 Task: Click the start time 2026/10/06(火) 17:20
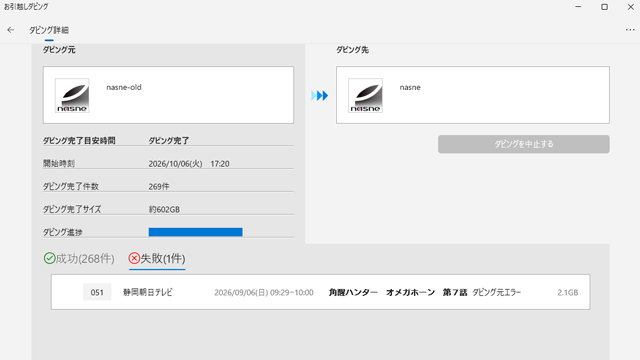[189, 164]
